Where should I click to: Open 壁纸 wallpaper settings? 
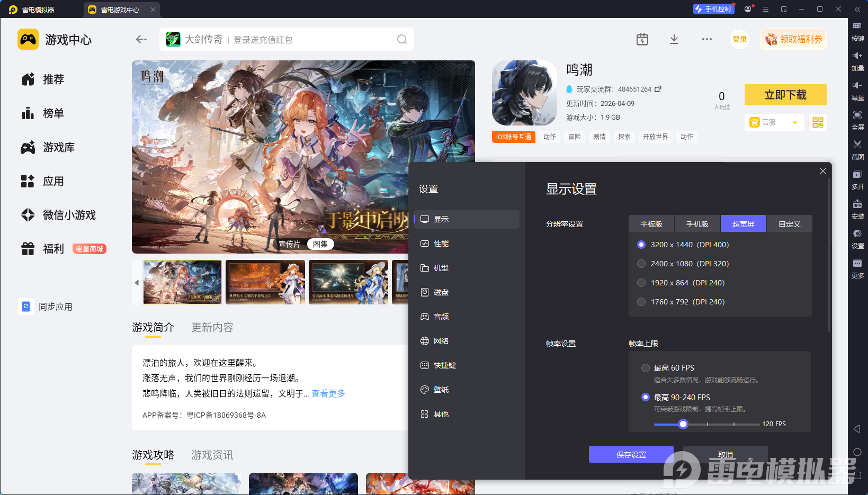point(467,390)
